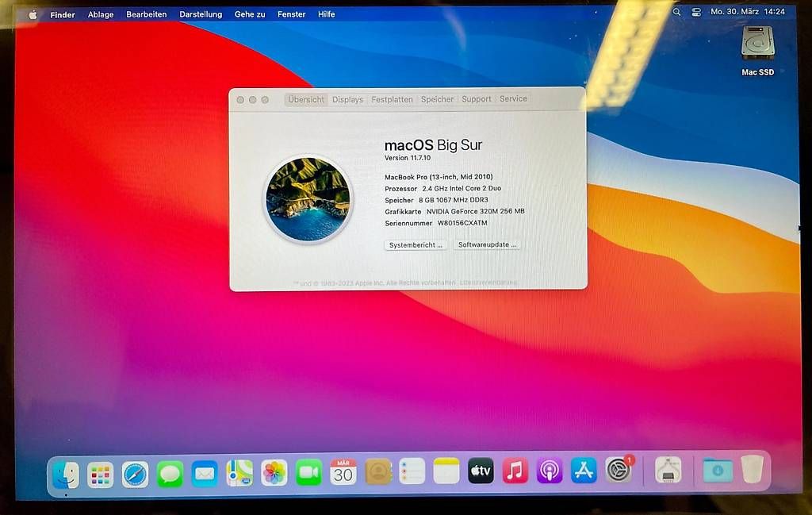812x515 pixels.
Task: Open System Preferences with red badge
Action: (x=619, y=470)
